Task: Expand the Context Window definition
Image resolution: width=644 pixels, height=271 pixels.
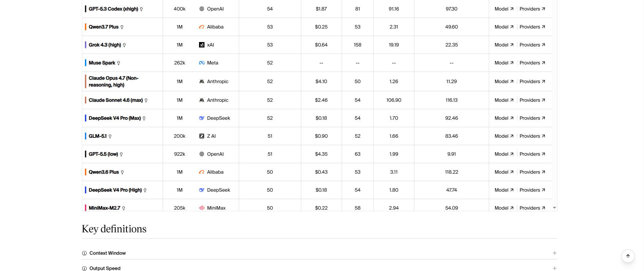Action: (319, 253)
